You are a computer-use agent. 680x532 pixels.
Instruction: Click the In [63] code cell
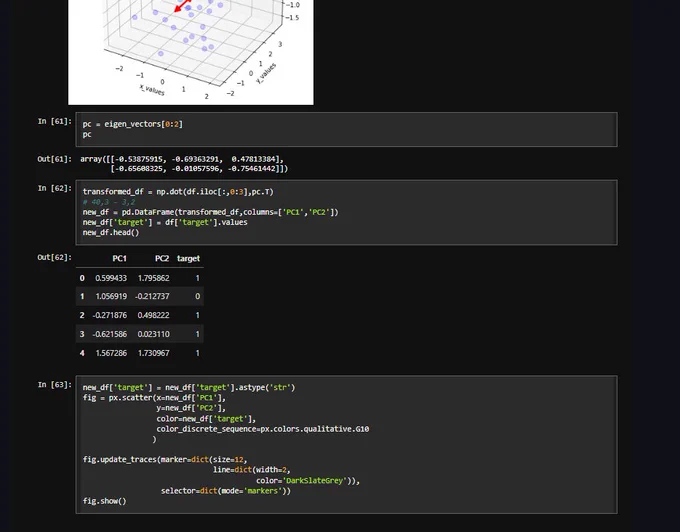[346, 444]
